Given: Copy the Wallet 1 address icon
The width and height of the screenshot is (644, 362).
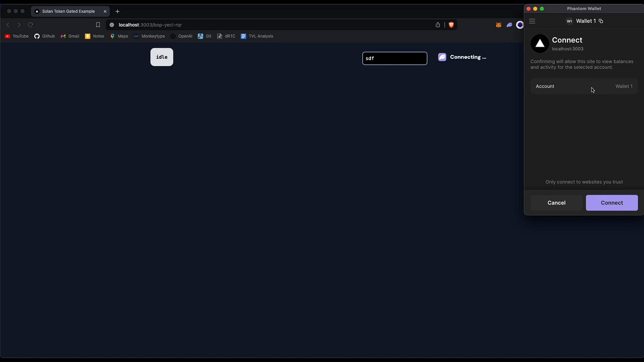Looking at the screenshot, I should [x=601, y=21].
